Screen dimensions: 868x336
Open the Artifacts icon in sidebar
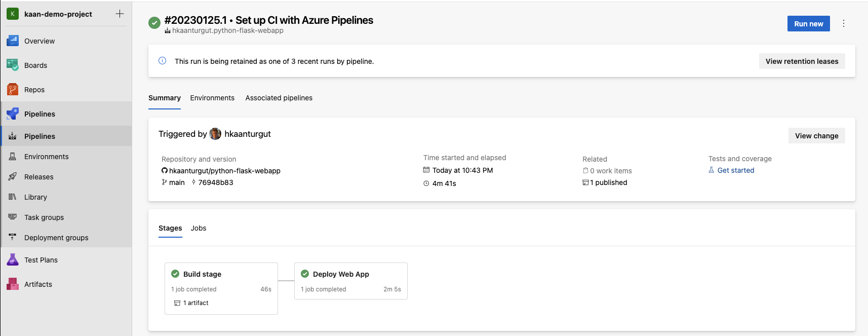(x=13, y=284)
